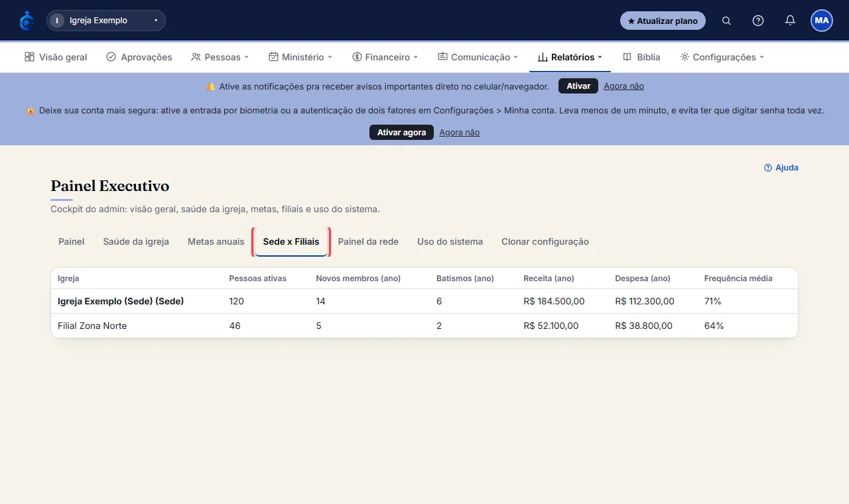Select the Sede x Filiais tab

[x=291, y=242]
